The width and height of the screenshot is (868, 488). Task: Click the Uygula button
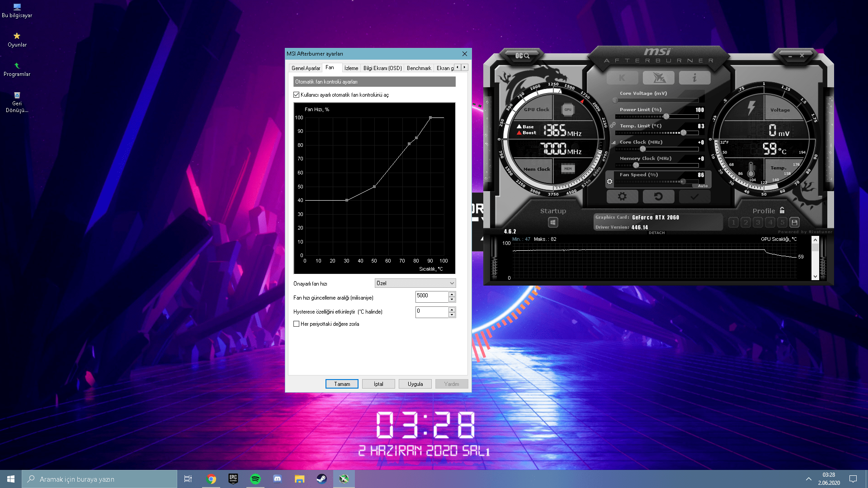click(x=415, y=384)
